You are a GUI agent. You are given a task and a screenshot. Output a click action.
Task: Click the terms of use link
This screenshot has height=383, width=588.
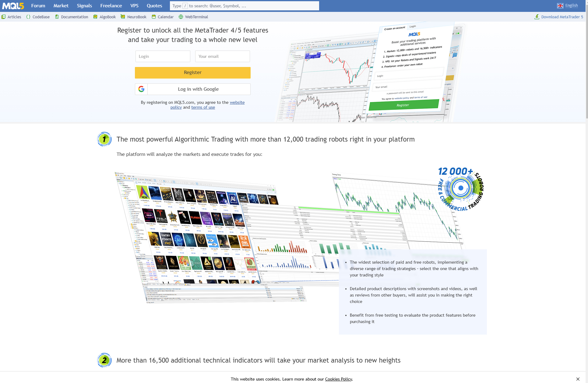[203, 107]
